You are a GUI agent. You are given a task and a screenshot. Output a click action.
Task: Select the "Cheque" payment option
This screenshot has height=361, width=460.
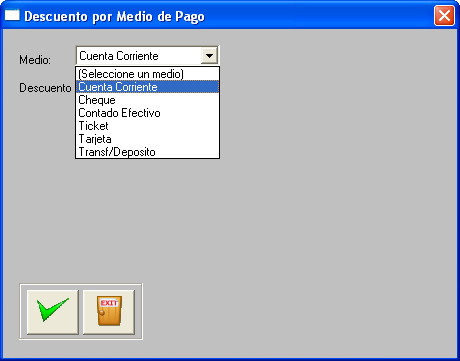tap(147, 100)
